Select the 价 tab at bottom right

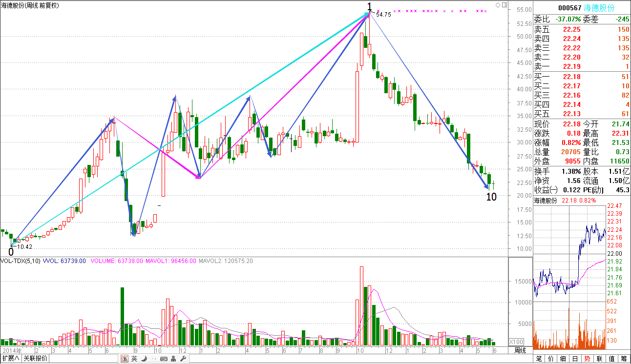point(551,359)
